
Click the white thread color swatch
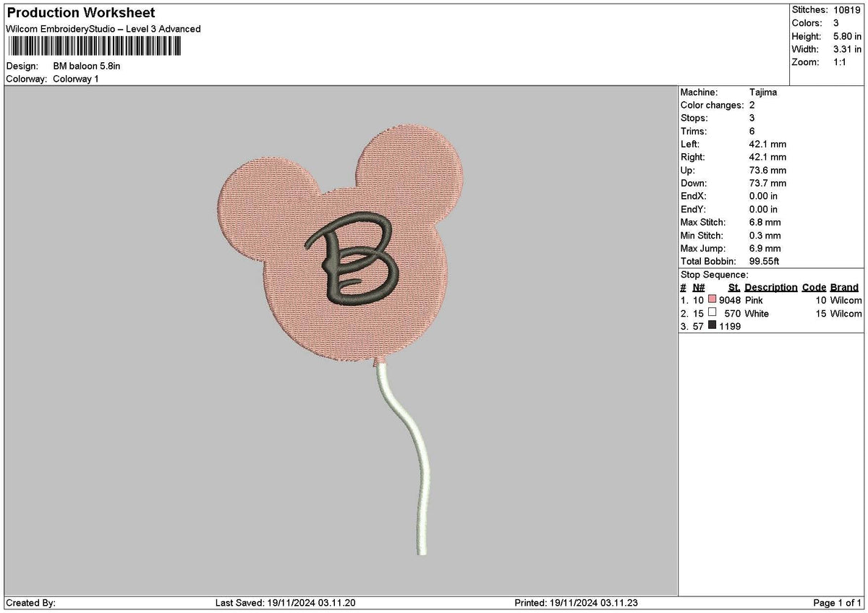tap(712, 313)
